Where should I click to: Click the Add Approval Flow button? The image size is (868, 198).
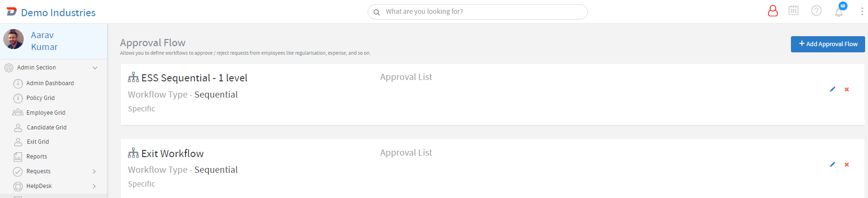828,44
